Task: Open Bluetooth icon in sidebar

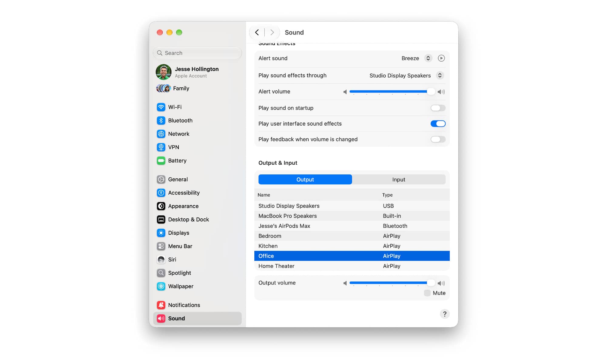Action: 161,120
